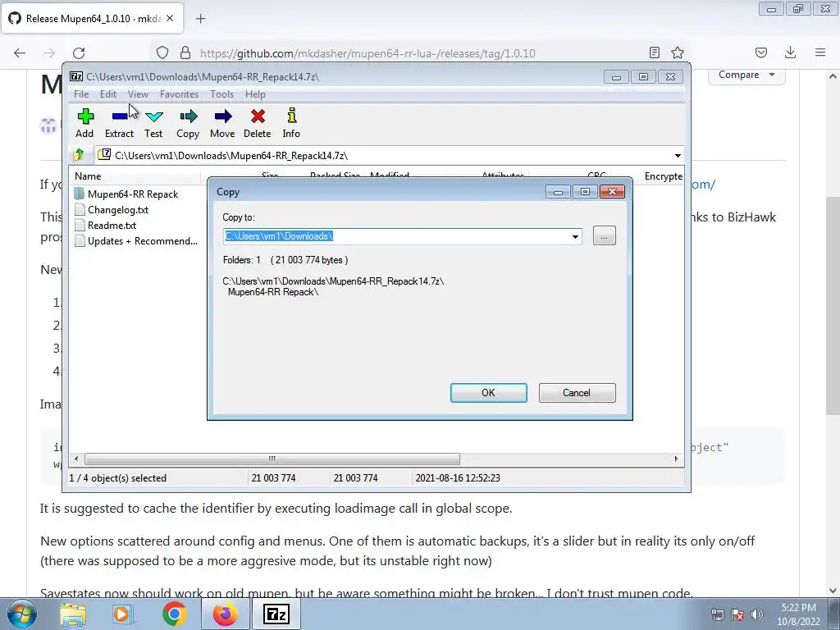Screen dimensions: 840x630
Task: Click the Encrypted column header
Action: 663,176
